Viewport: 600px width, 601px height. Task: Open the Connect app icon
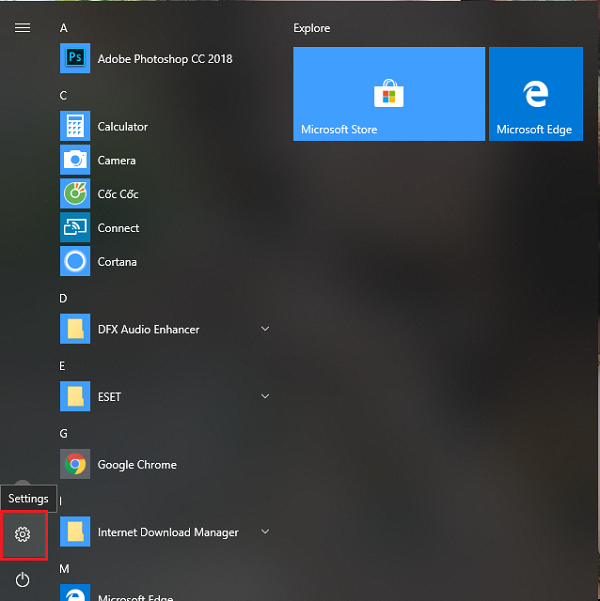pos(75,228)
